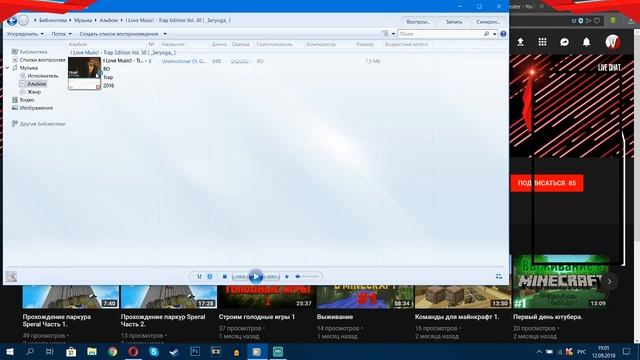Viewport: 640px width, 360px height.
Task: Open Windows Start menu
Action: (x=9, y=352)
